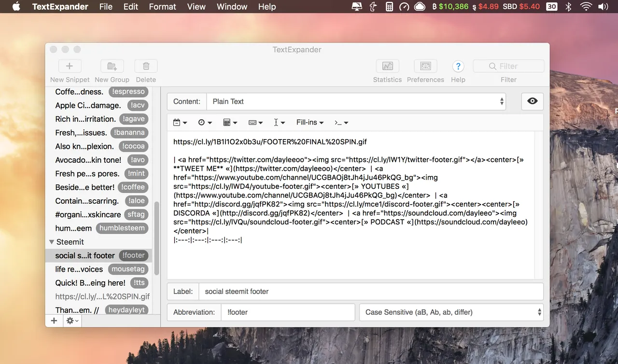This screenshot has width=618, height=364.
Task: Select the https://cl.ly/...L%20SPIN.gif snippet
Action: [x=99, y=296]
